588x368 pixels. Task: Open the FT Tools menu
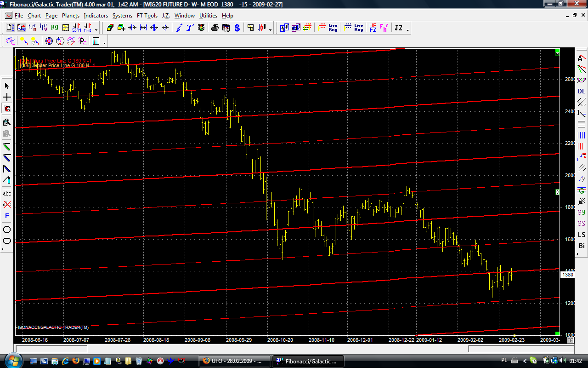point(147,16)
